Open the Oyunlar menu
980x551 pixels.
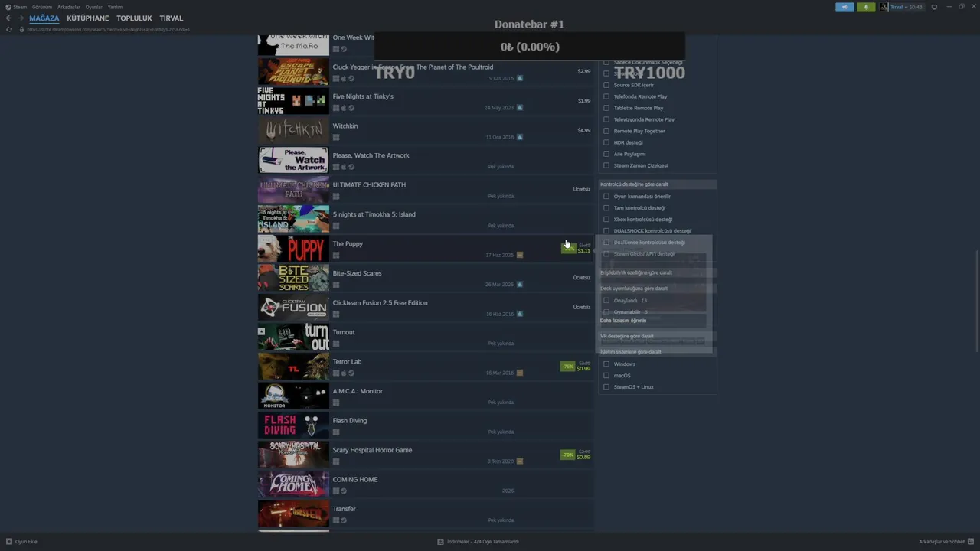click(x=94, y=7)
